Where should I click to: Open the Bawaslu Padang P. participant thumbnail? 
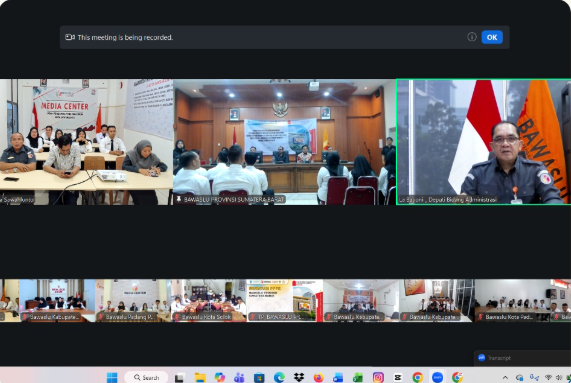133,300
